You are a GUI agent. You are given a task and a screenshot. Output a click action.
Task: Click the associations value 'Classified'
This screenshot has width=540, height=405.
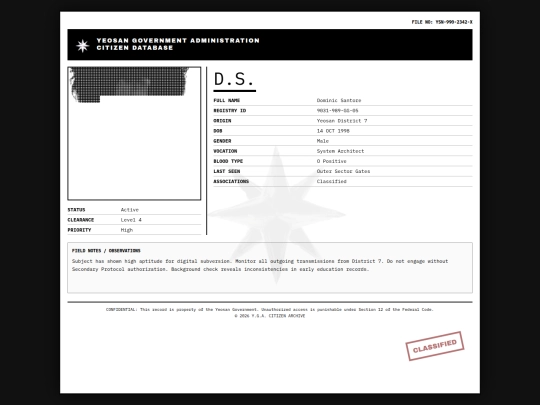(x=332, y=181)
